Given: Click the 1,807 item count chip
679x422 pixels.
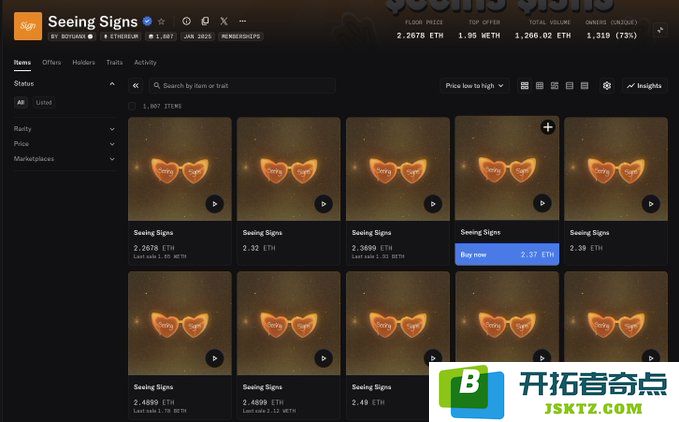Looking at the screenshot, I should pos(161,37).
